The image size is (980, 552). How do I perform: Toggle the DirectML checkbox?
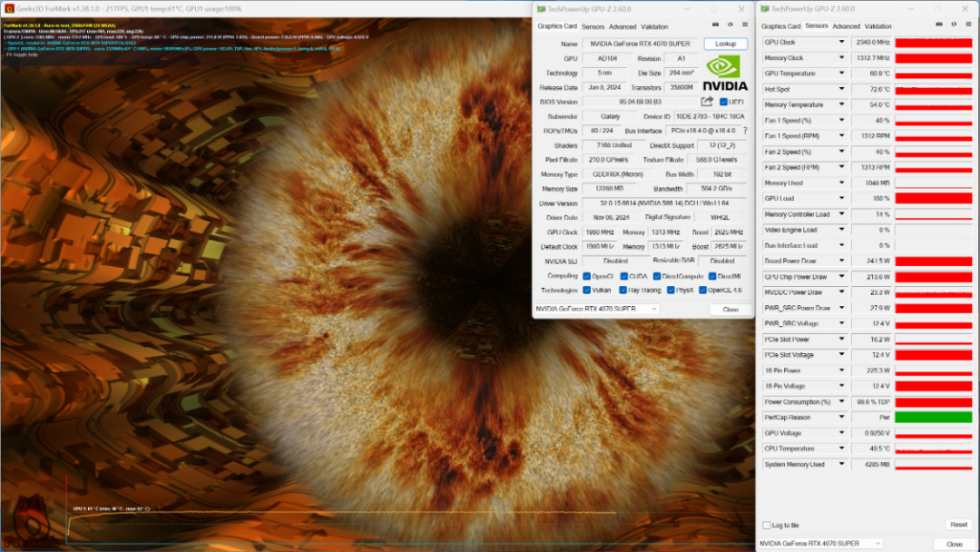(x=712, y=276)
